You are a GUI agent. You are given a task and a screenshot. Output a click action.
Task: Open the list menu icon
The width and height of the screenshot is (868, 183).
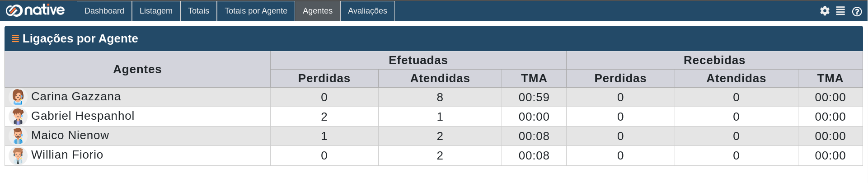[840, 11]
